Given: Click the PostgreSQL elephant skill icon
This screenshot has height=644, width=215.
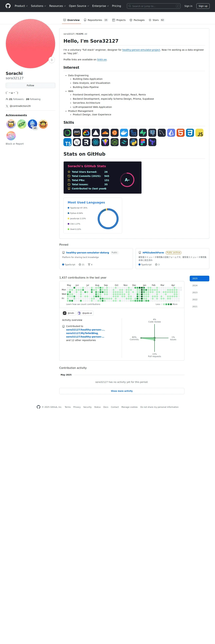Looking at the screenshot, I should tap(152, 133).
